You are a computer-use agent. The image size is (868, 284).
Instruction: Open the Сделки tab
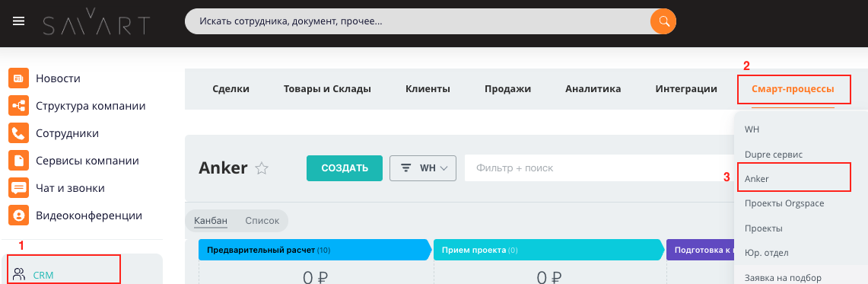click(231, 89)
